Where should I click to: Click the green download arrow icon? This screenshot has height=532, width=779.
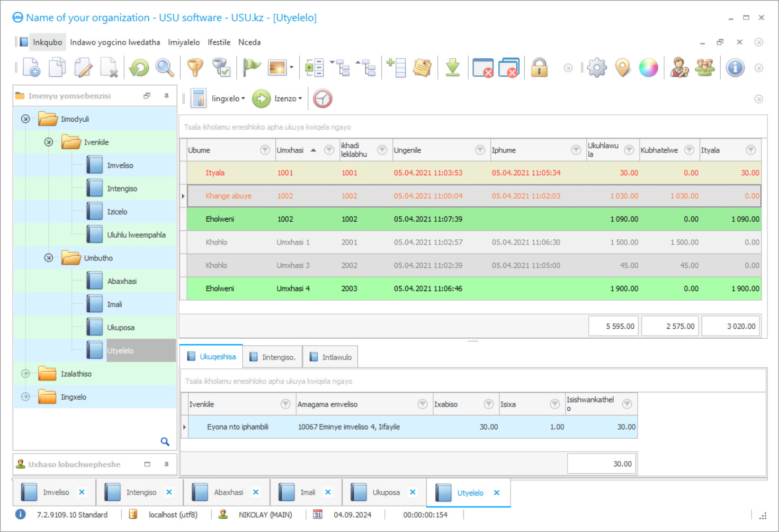click(x=452, y=68)
